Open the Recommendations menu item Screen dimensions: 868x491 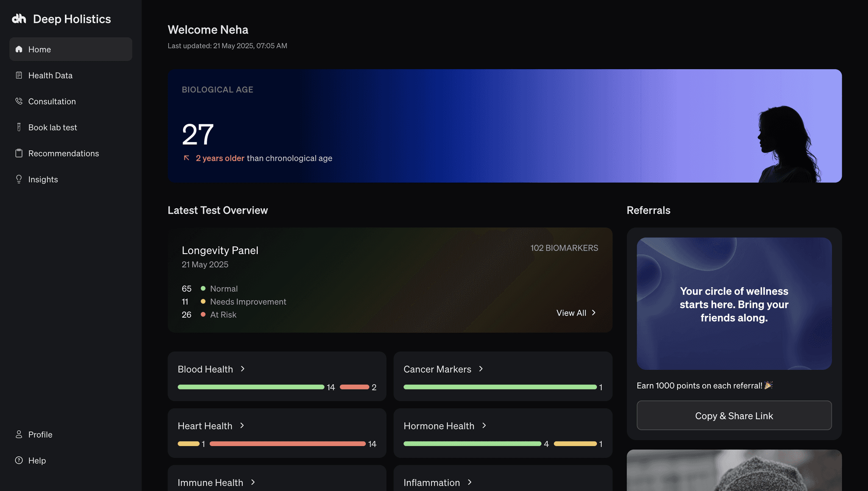64,153
